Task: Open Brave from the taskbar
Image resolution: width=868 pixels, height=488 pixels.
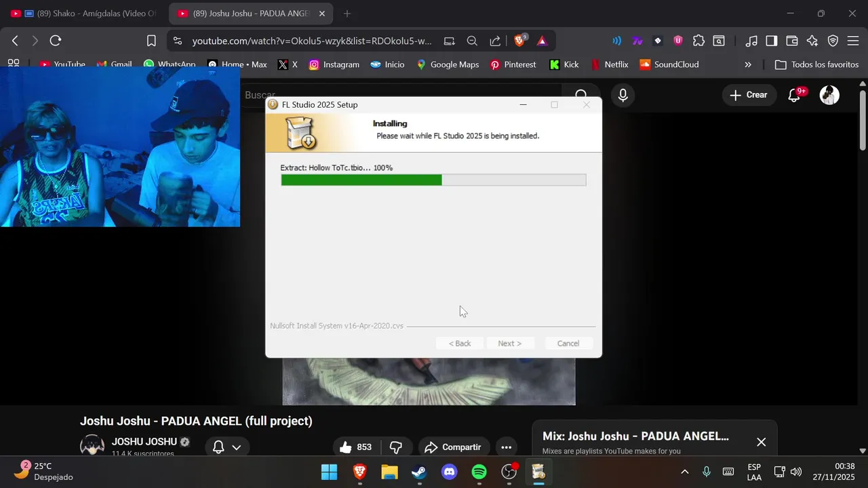Action: tap(359, 472)
